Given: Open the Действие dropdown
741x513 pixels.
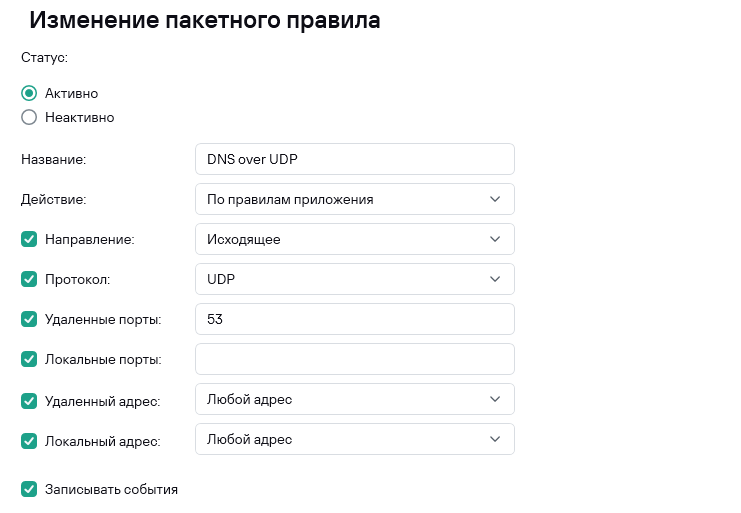Looking at the screenshot, I should [354, 199].
